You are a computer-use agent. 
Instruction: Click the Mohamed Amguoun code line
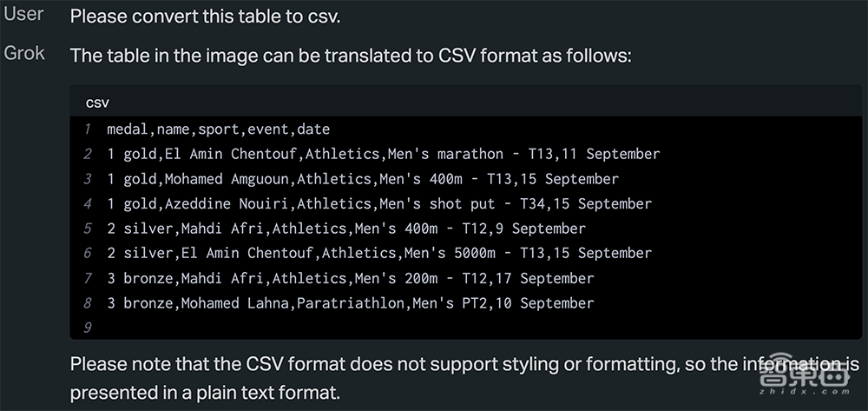click(x=363, y=179)
